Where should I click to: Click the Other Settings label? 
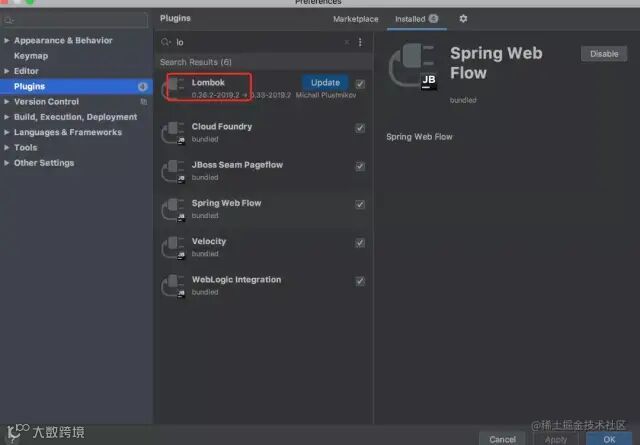tap(44, 163)
